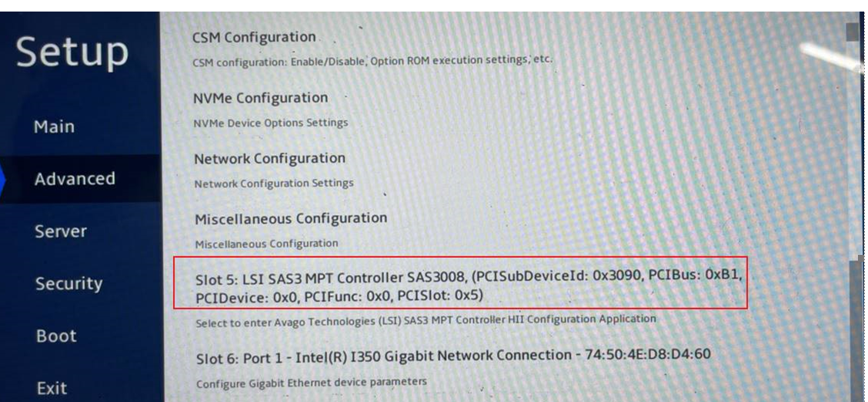
Task: Click the CSM configuration description text
Action: (372, 60)
